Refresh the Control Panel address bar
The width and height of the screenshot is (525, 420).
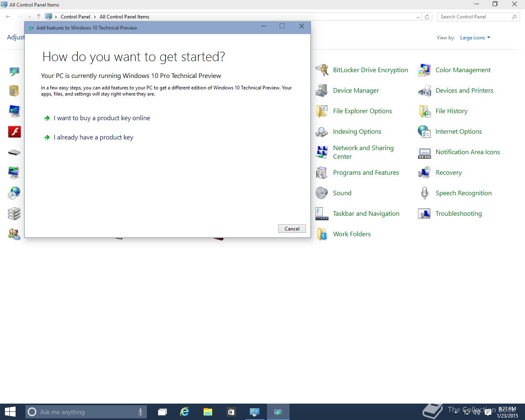click(427, 17)
